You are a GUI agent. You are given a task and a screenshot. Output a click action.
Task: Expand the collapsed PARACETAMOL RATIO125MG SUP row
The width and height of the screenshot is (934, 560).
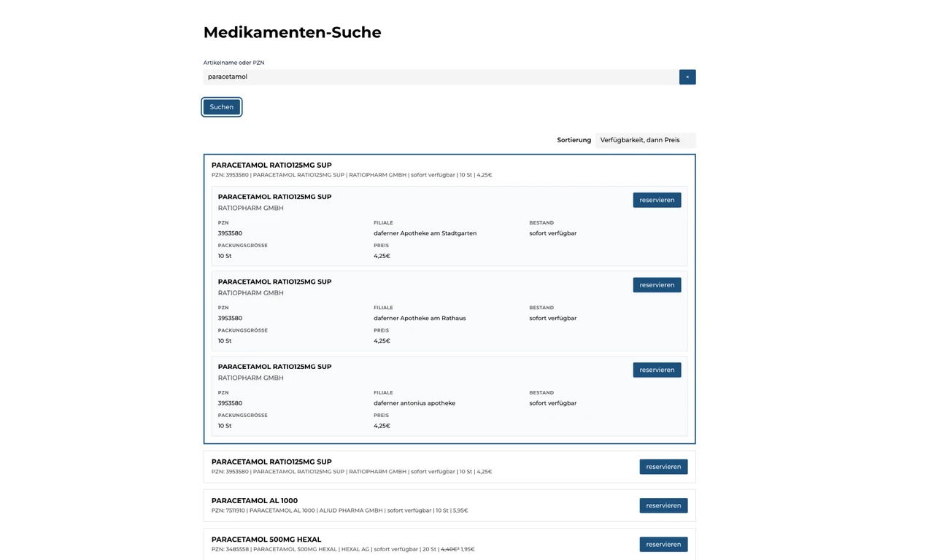(271, 462)
